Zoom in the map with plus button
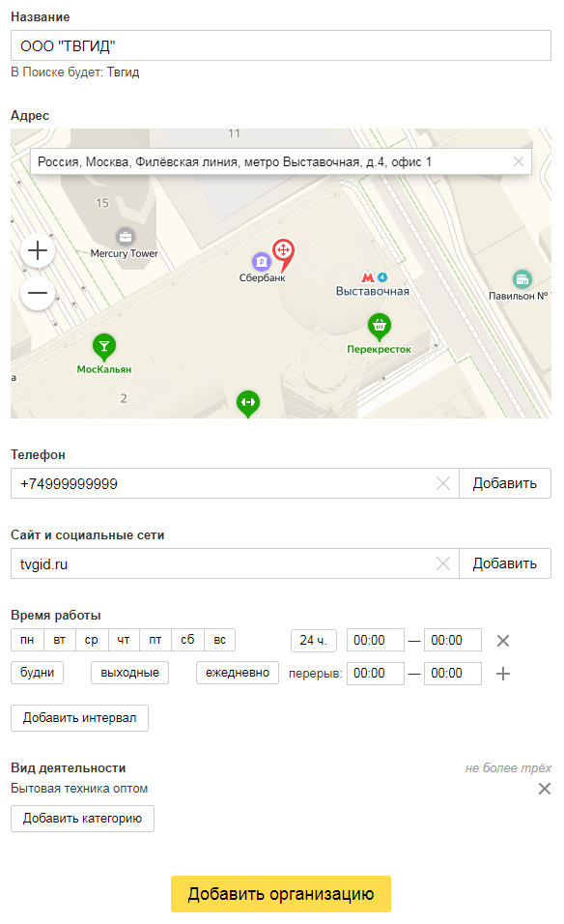This screenshot has height=924, width=564. click(38, 250)
